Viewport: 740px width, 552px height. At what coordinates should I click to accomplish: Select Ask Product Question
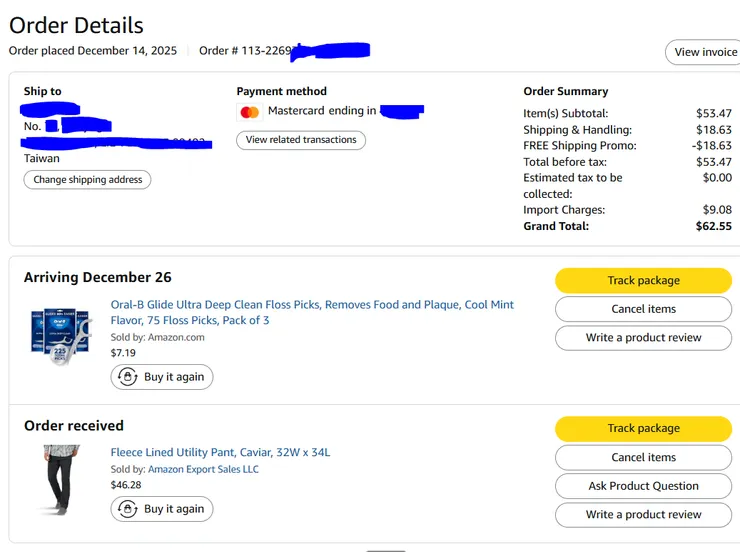[643, 486]
